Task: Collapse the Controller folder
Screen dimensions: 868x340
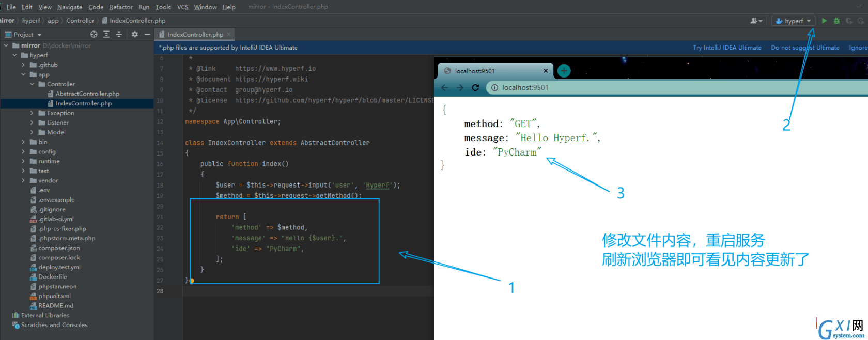Action: pyautogui.click(x=32, y=84)
